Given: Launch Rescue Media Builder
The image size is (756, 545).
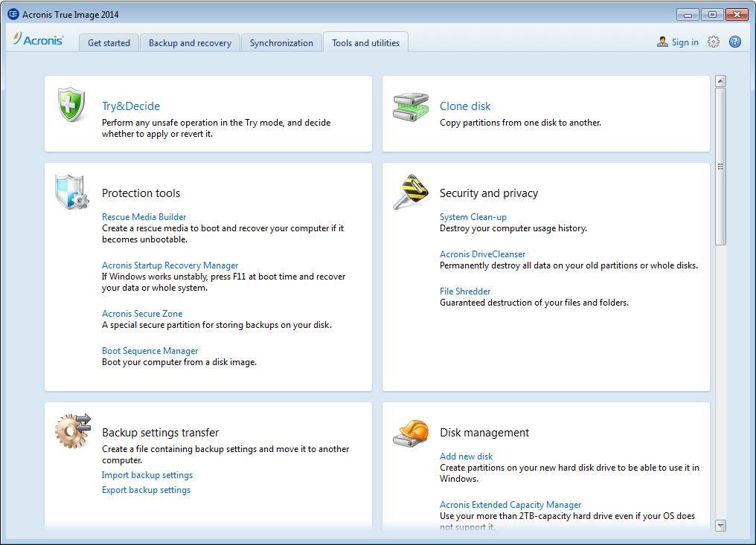Looking at the screenshot, I should (144, 217).
